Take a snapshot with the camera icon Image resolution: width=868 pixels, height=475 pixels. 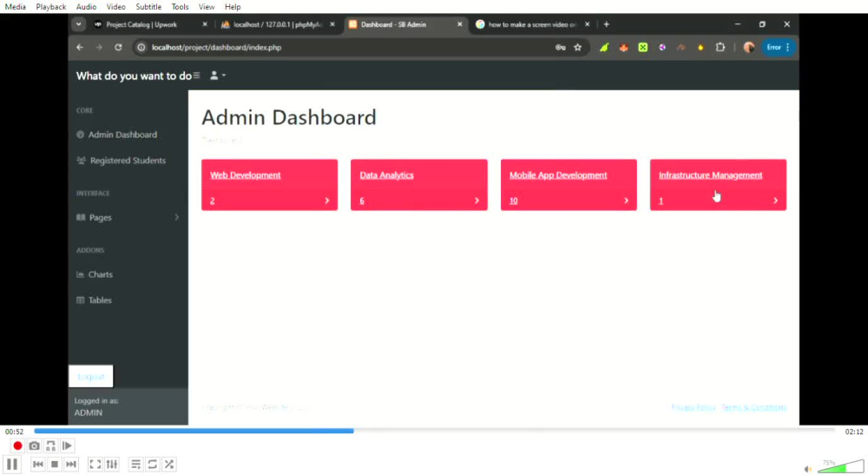click(34, 445)
